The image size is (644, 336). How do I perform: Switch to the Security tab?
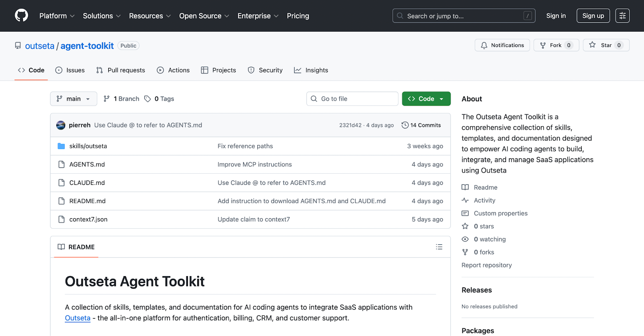pos(265,70)
